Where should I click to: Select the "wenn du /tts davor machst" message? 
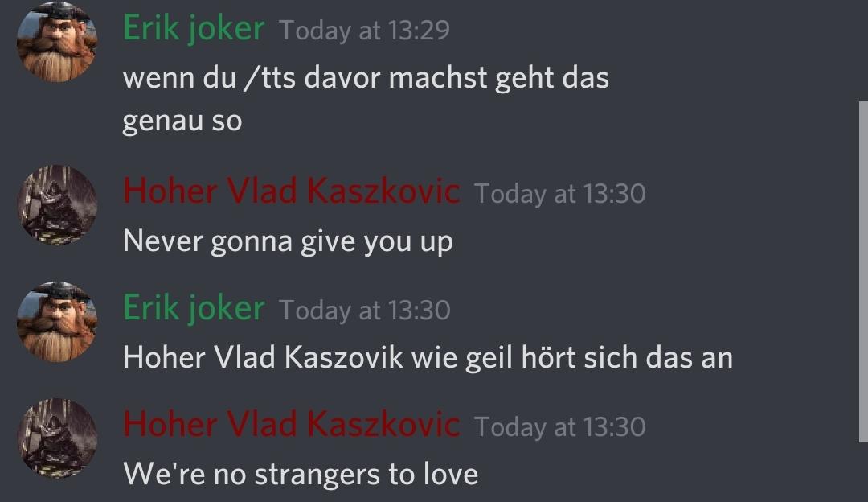366,99
